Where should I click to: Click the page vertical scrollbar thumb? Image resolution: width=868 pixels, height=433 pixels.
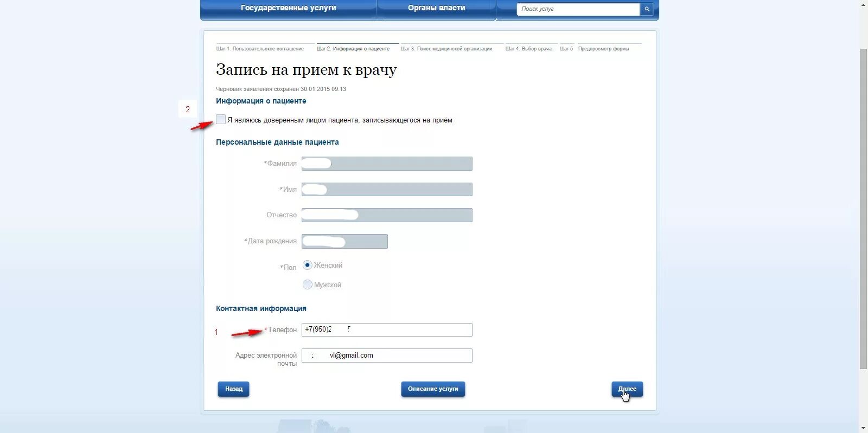tap(864, 209)
